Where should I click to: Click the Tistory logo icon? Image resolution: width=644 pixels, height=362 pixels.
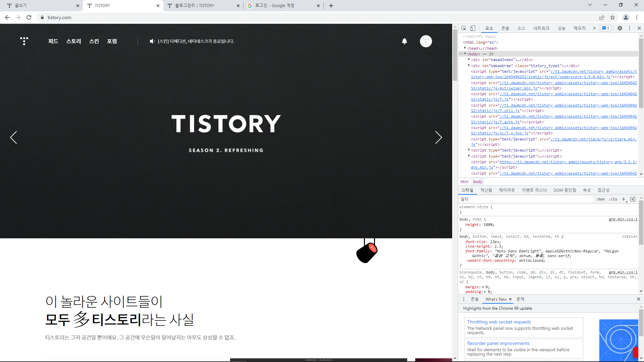click(x=24, y=41)
